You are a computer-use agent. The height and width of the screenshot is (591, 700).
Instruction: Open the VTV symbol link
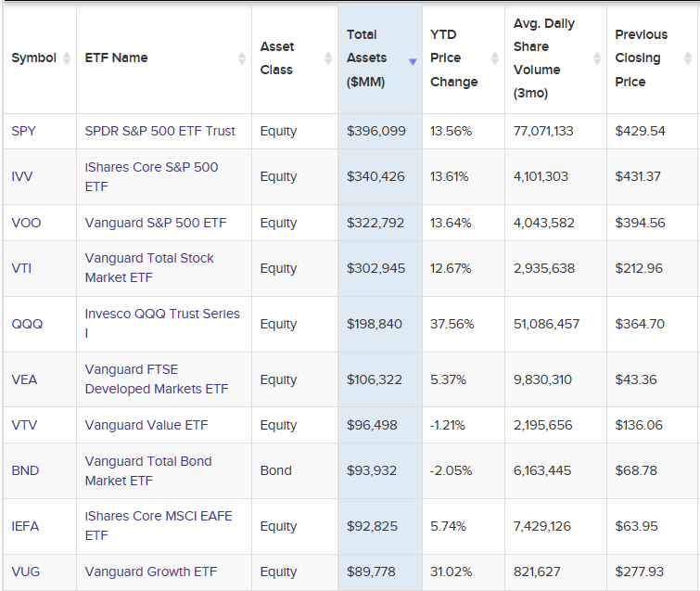coord(24,425)
